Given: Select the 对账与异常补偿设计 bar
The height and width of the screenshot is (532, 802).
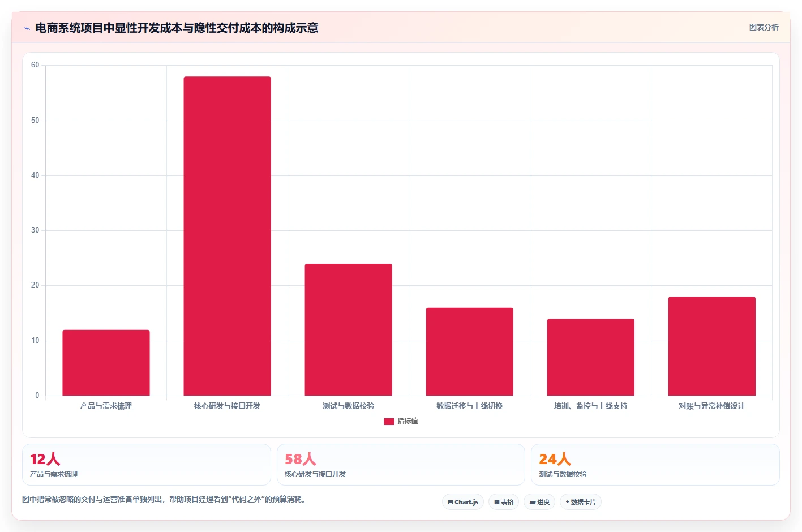Looking at the screenshot, I should [711, 346].
